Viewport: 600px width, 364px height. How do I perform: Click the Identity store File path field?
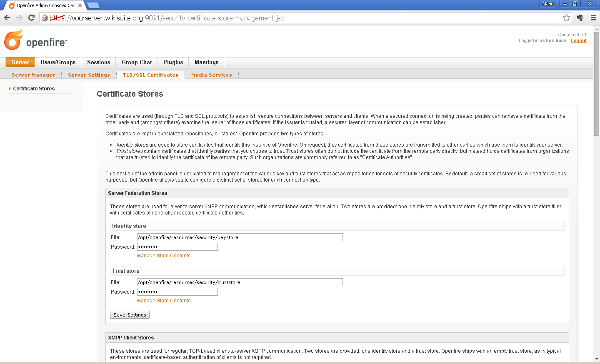click(240, 237)
